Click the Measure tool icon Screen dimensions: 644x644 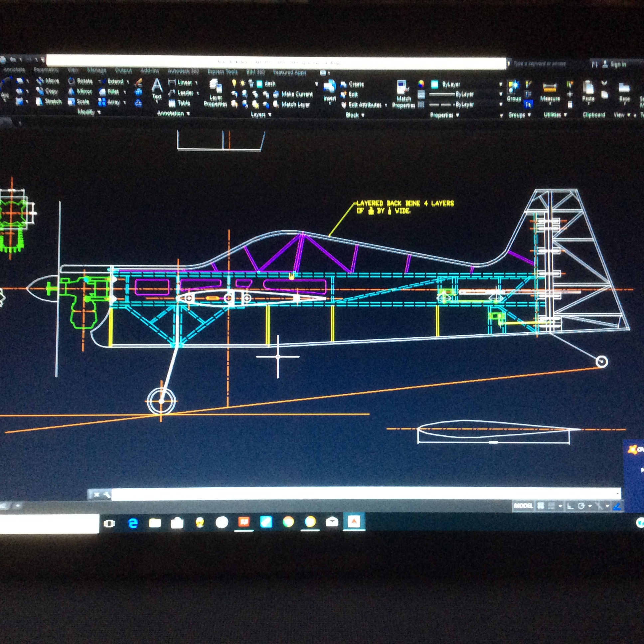(x=550, y=88)
